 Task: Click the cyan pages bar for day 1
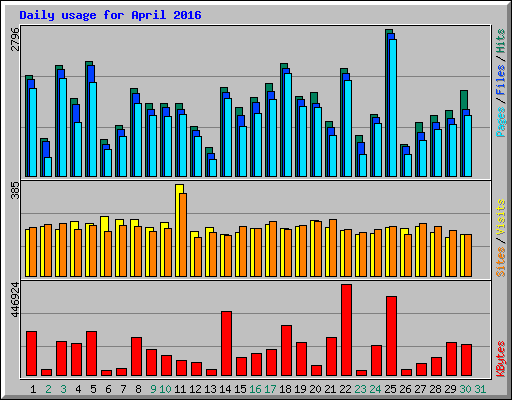coord(33,132)
